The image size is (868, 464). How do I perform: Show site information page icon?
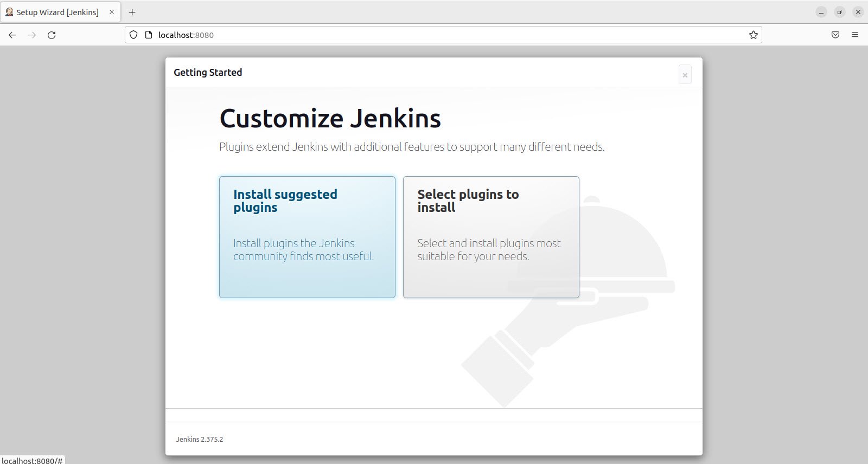(x=149, y=35)
